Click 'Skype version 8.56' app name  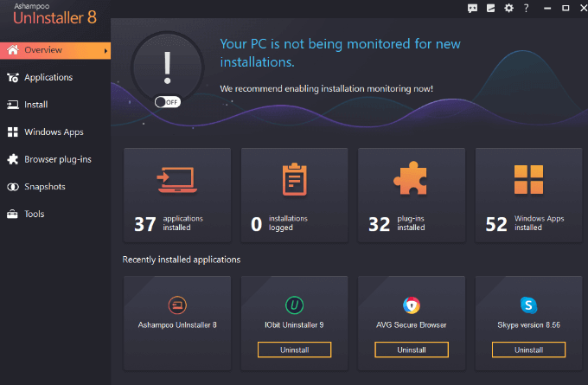pos(528,325)
